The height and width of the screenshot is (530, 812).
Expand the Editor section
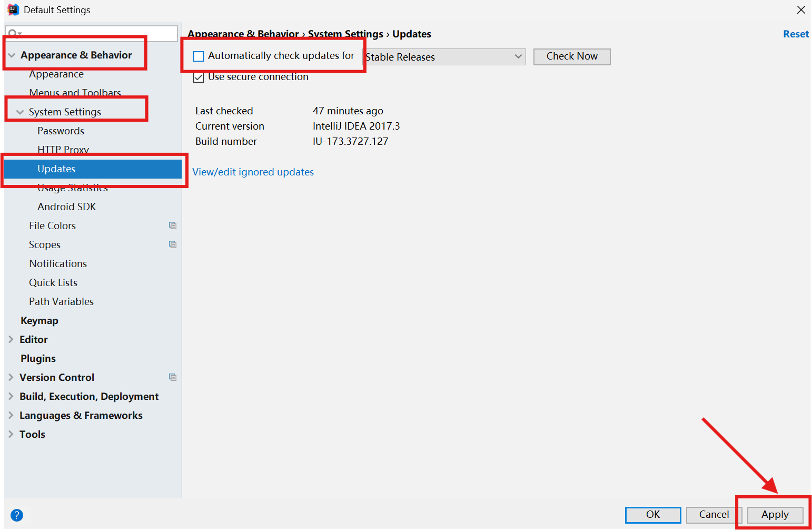coord(11,339)
